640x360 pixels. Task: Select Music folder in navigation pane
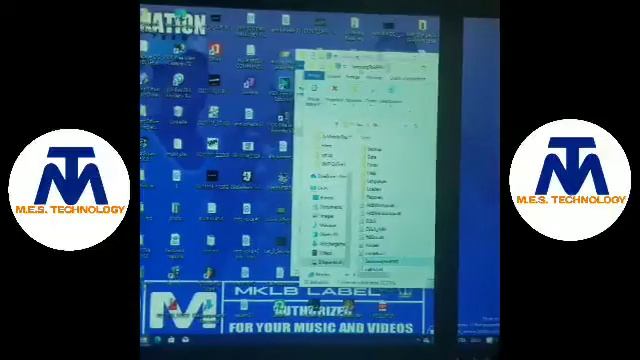tap(325, 225)
